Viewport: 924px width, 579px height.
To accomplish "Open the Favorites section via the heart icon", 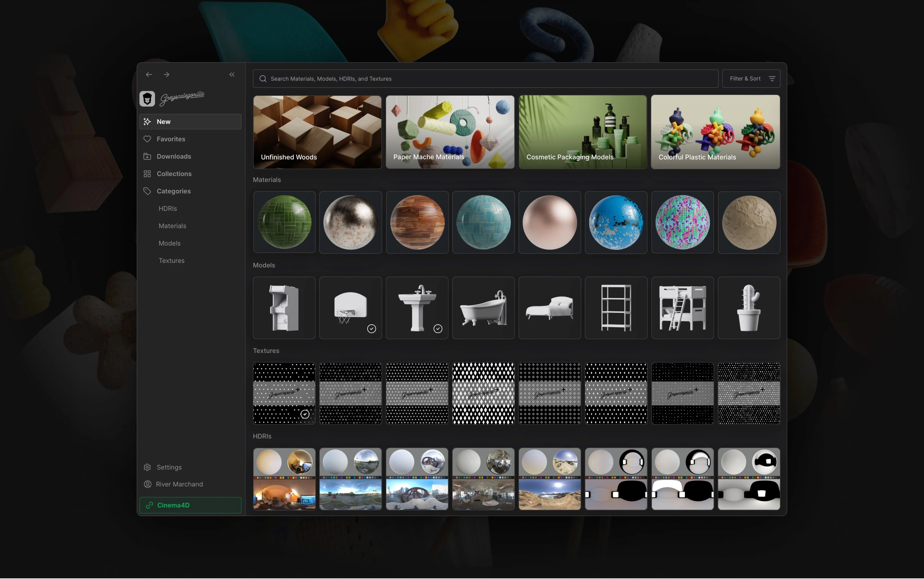I will [x=148, y=139].
